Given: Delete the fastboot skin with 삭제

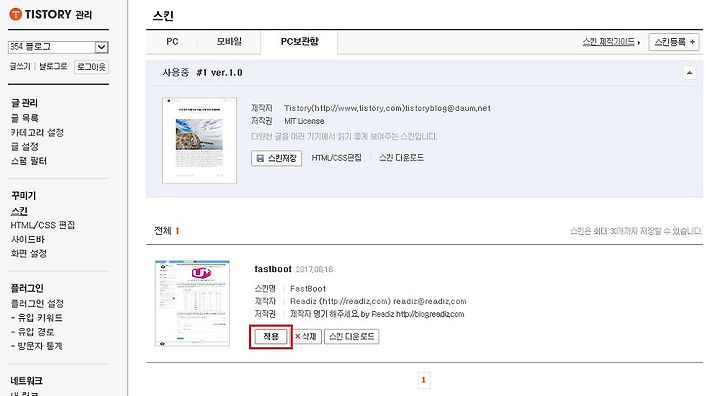Looking at the screenshot, I should coord(306,337).
